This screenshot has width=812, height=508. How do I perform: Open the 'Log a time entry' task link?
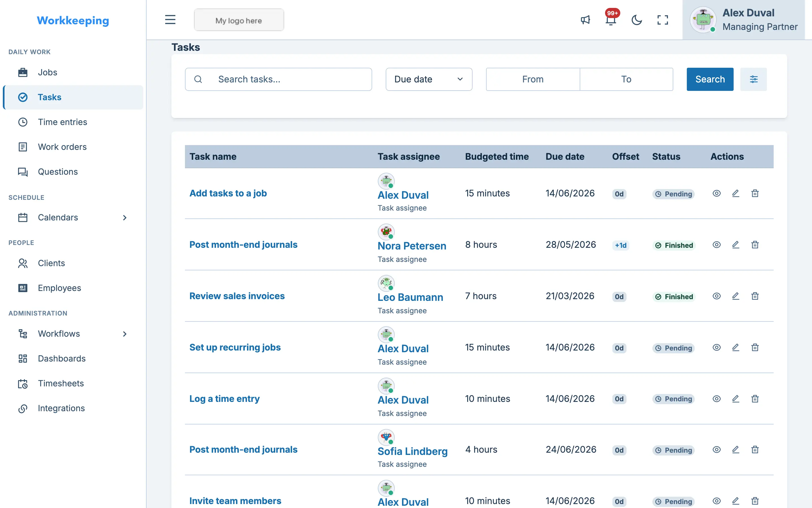(224, 399)
